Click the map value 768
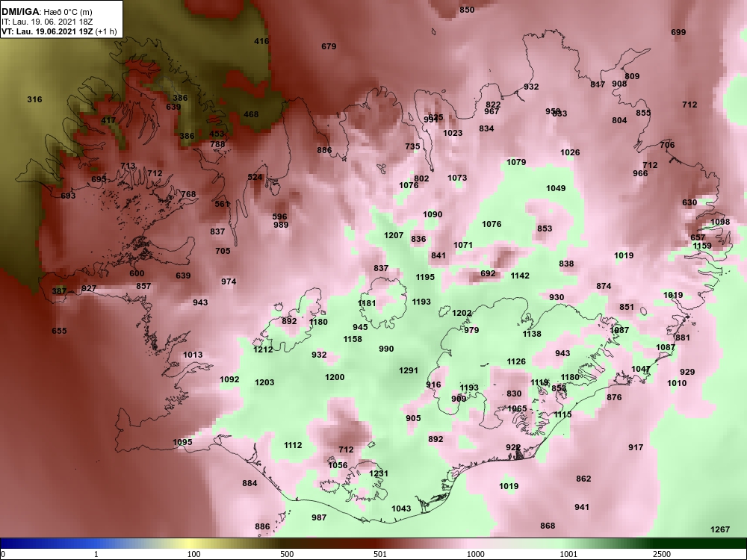The image size is (747, 560). coord(188,194)
